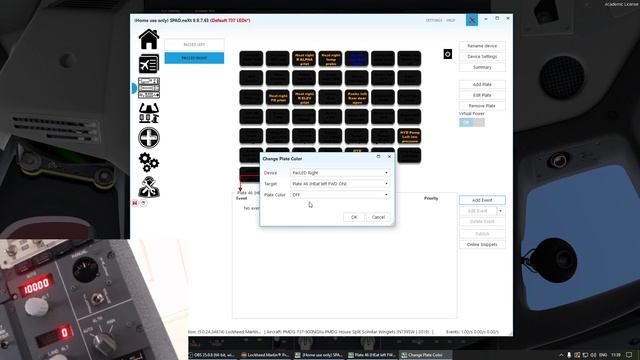Click the blue X icon in title bar
The width and height of the screenshot is (640, 360).
(x=472, y=20)
